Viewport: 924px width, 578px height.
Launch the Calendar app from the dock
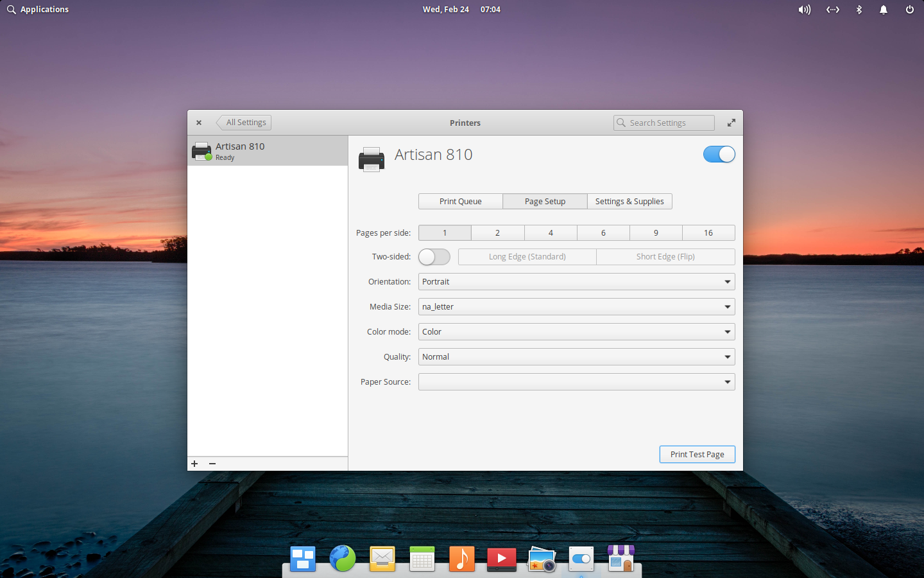point(422,559)
